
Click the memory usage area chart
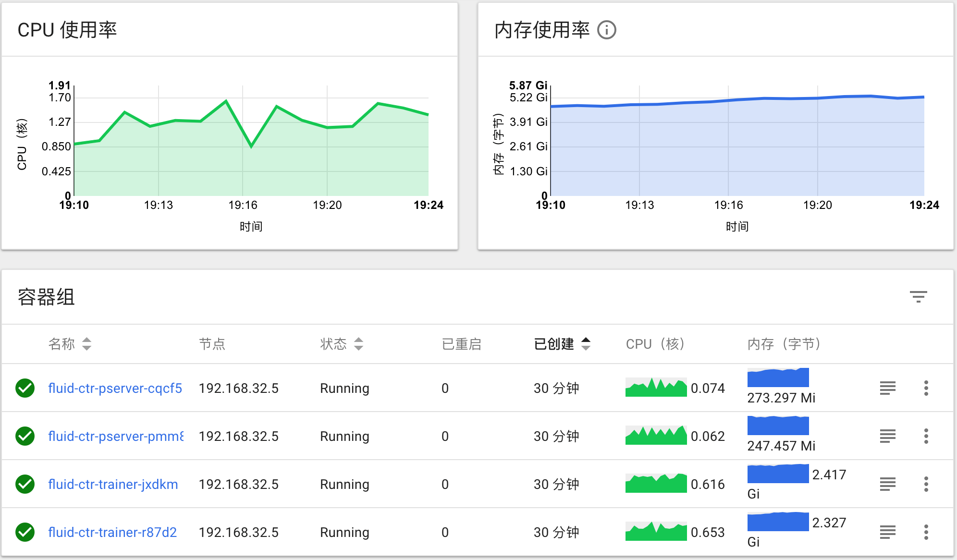coord(737,141)
